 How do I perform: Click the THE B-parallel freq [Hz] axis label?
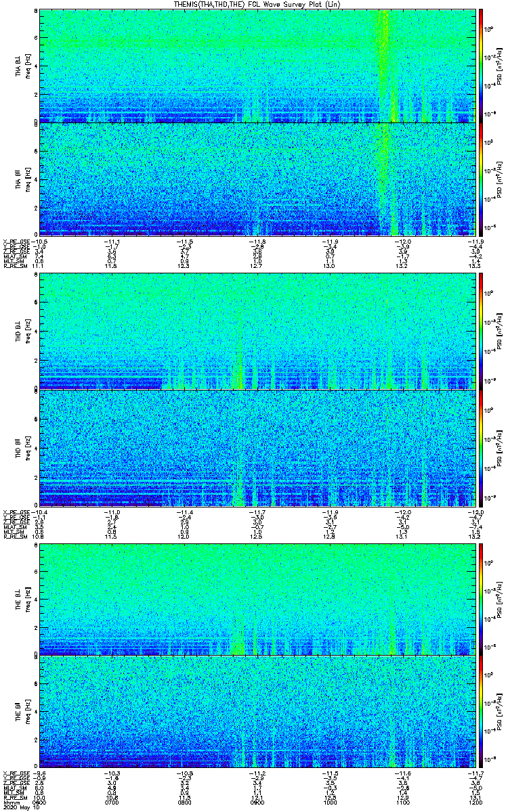click(x=27, y=712)
